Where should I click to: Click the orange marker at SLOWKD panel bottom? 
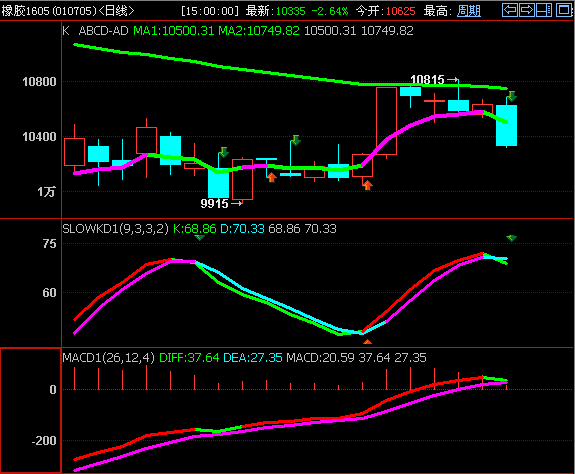click(367, 342)
